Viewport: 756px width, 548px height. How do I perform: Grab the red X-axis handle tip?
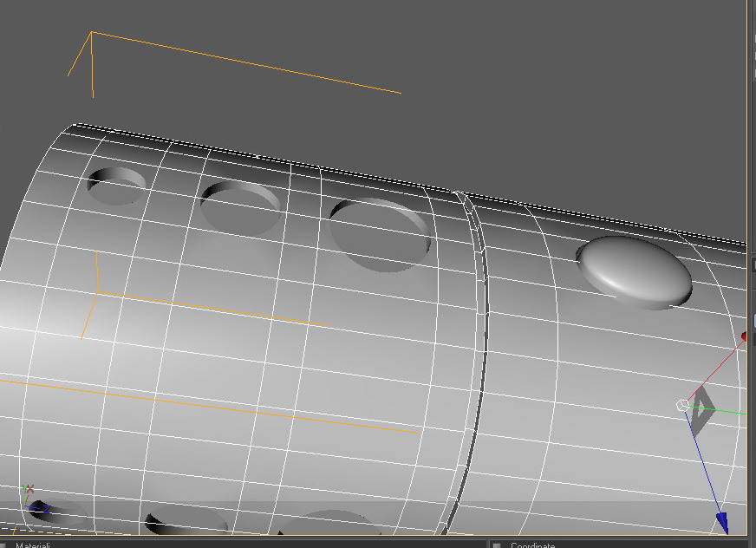click(x=745, y=336)
